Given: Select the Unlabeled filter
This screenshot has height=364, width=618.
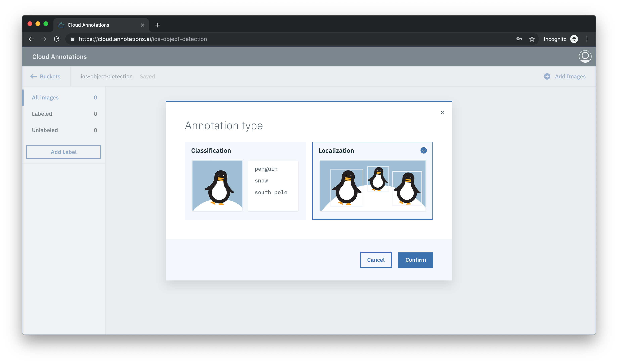Looking at the screenshot, I should 64,130.
